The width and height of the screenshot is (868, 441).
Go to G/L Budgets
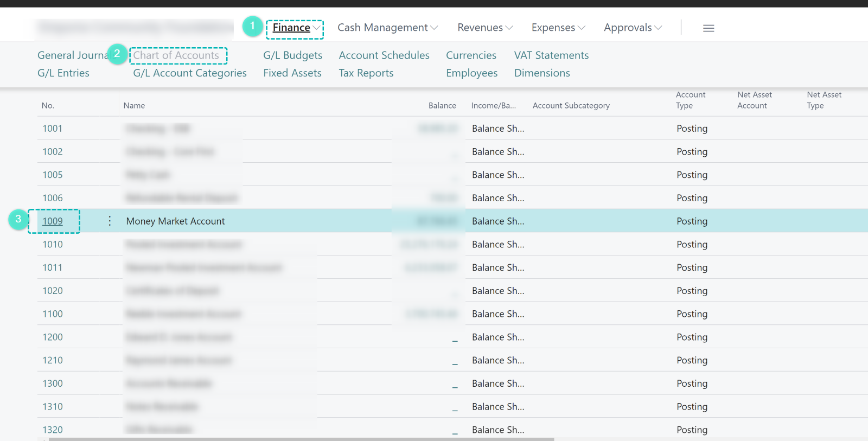click(293, 55)
